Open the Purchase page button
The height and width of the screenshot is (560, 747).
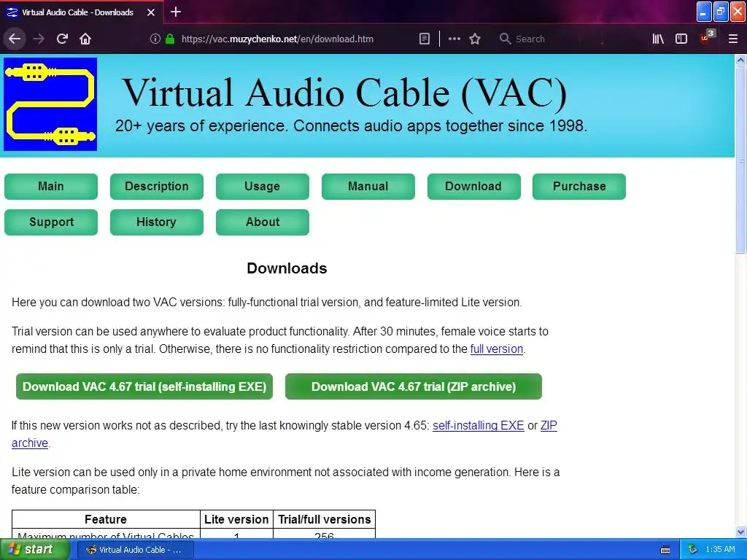(x=579, y=186)
